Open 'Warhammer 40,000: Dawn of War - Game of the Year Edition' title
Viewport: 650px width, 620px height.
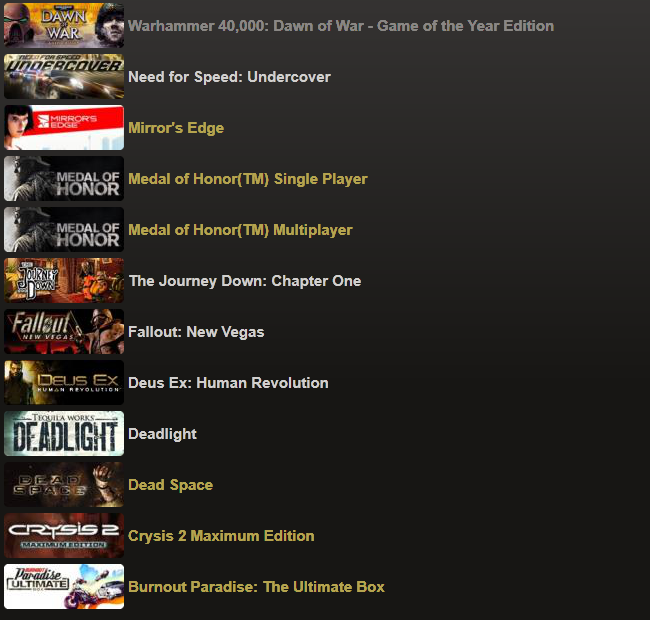tap(341, 26)
